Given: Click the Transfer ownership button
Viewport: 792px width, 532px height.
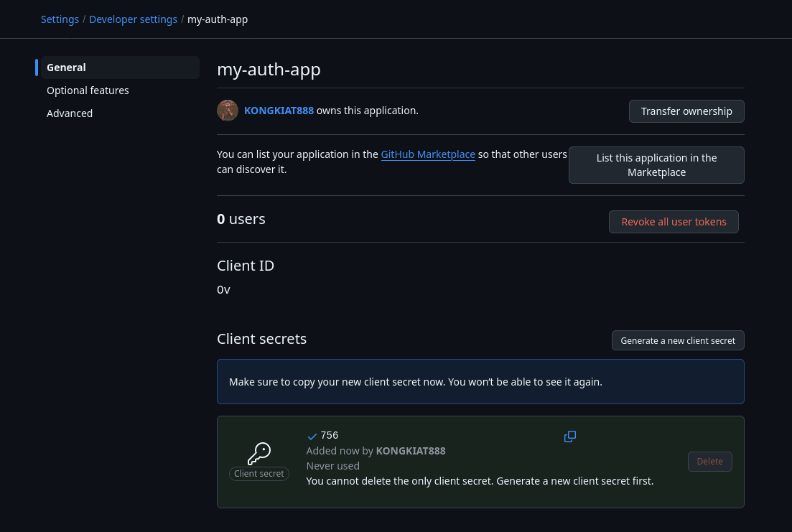Looking at the screenshot, I should (x=686, y=111).
